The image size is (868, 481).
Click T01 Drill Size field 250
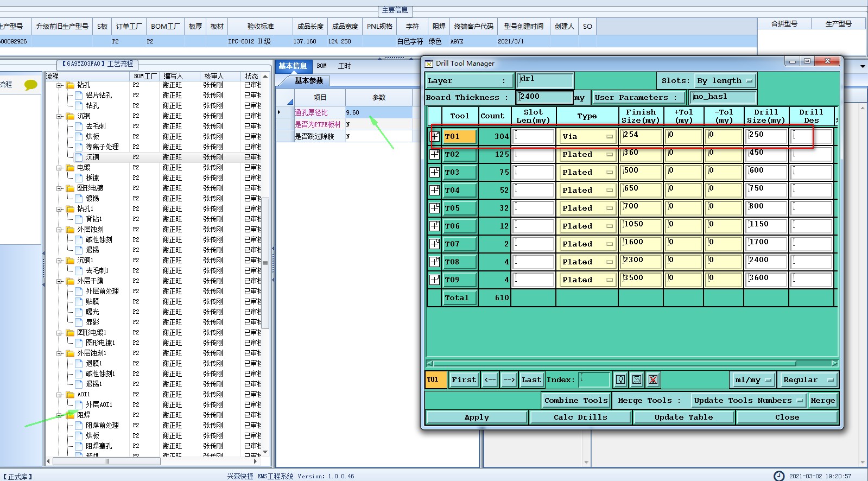[766, 136]
